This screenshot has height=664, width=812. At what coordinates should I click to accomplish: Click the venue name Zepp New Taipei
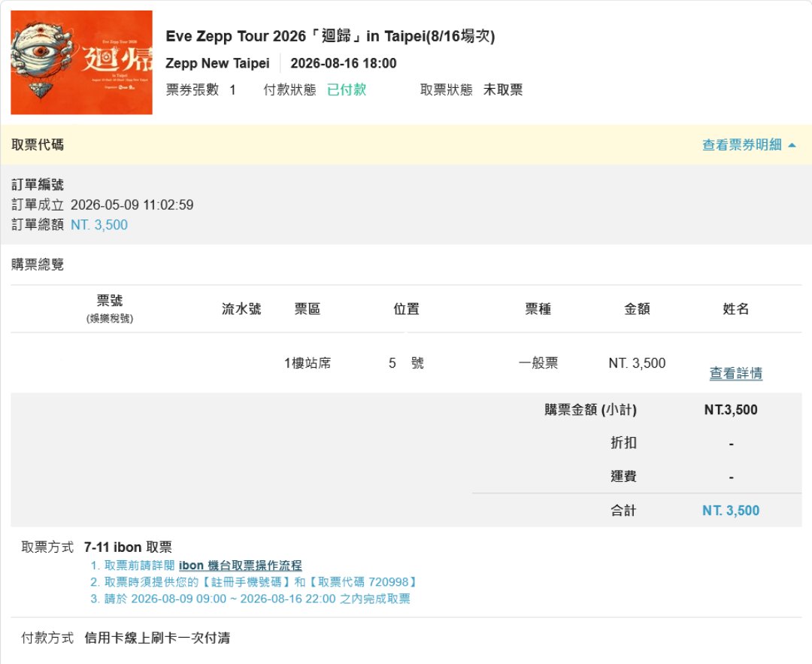click(217, 63)
